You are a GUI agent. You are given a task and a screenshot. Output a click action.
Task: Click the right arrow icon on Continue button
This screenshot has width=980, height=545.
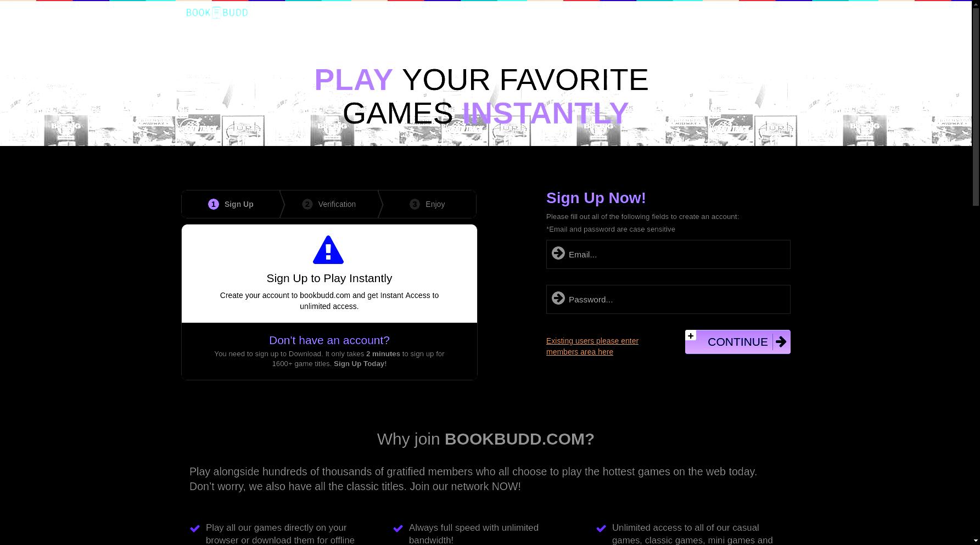click(x=781, y=342)
